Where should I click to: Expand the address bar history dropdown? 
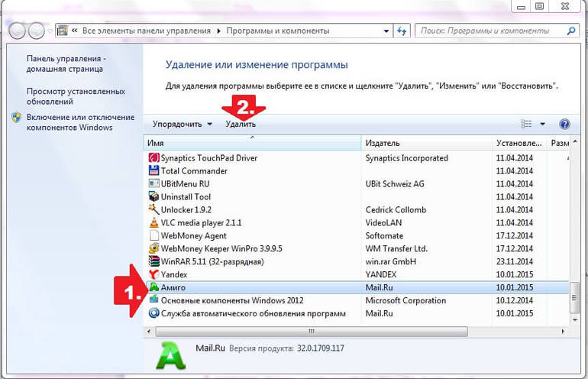click(x=386, y=31)
